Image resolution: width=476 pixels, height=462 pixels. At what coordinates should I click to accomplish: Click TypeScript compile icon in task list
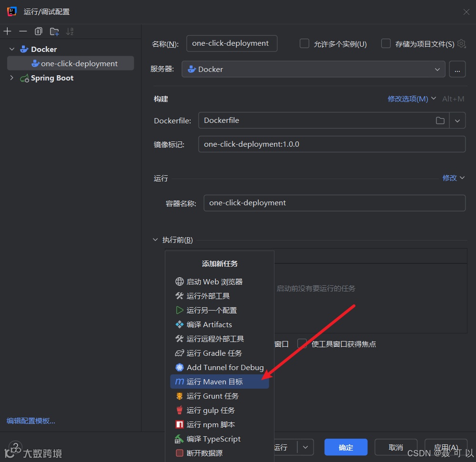(179, 439)
